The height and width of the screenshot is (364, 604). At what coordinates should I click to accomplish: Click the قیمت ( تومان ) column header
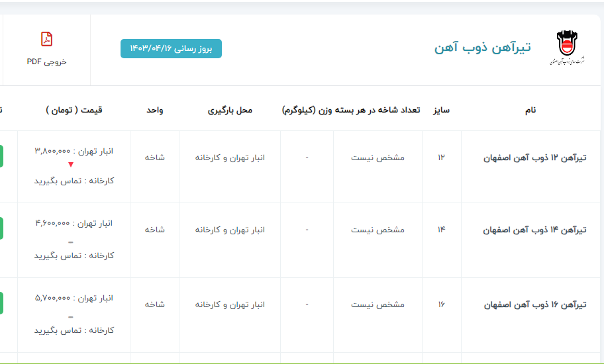point(74,110)
